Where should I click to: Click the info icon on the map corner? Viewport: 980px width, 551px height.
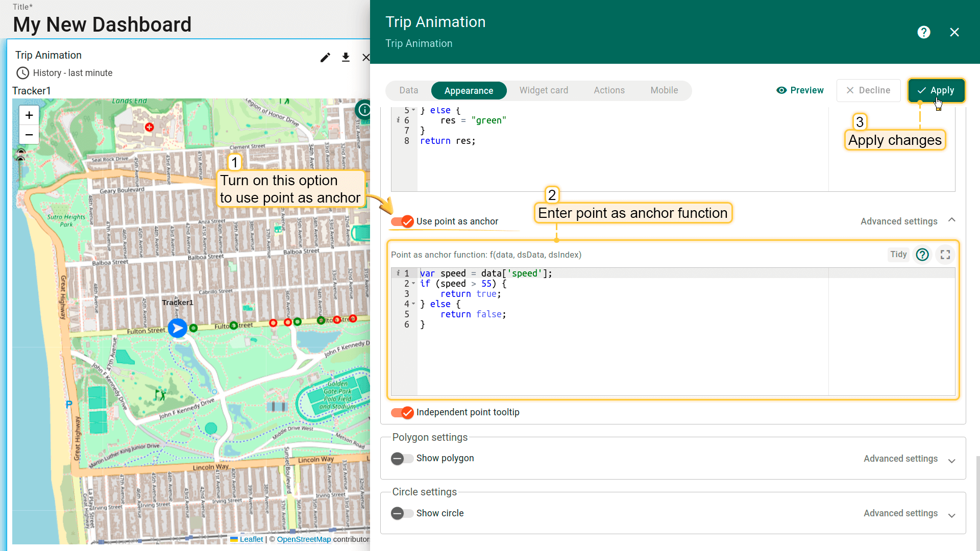click(364, 109)
